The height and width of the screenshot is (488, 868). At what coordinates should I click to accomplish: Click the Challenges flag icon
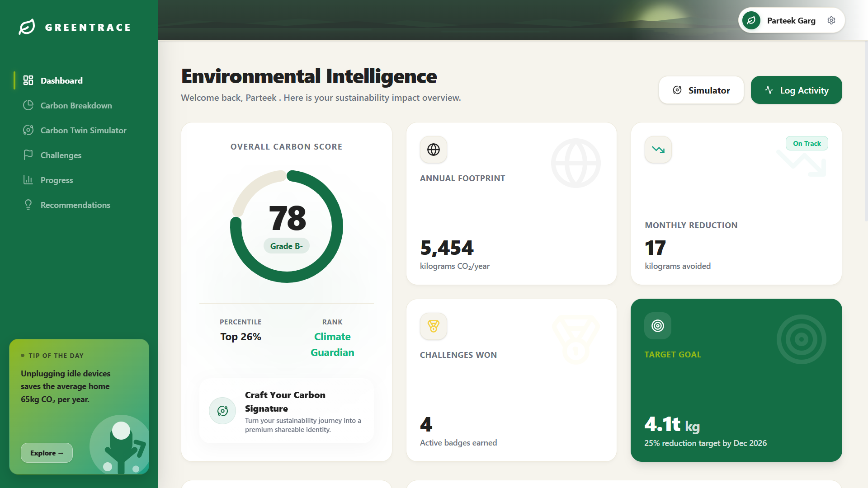click(28, 155)
